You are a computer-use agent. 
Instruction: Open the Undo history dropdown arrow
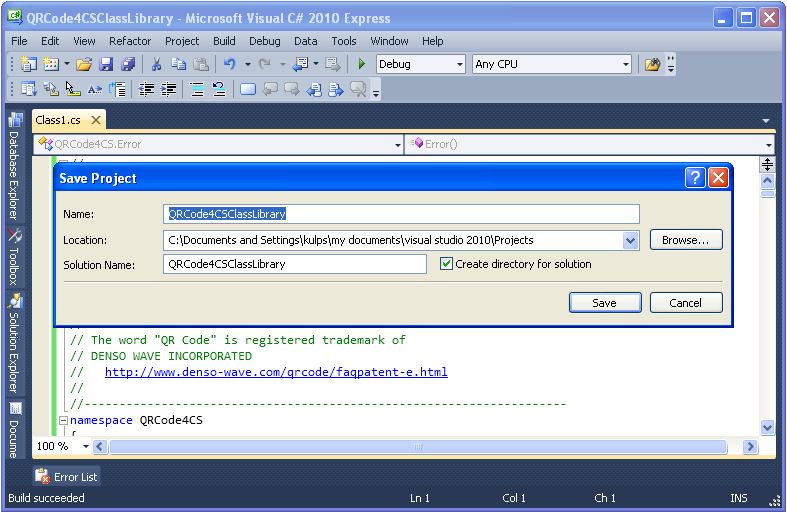pos(247,64)
